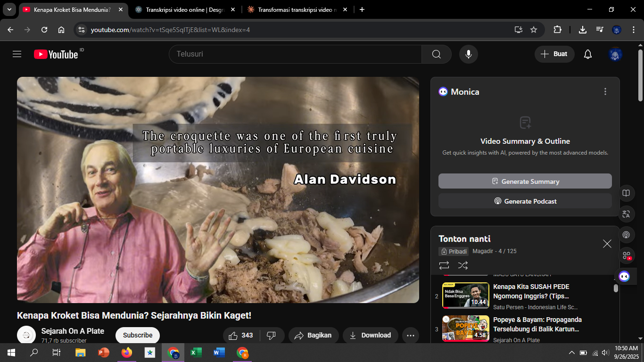The width and height of the screenshot is (644, 362).
Task: Like the video with thumbs up
Action: (x=240, y=336)
